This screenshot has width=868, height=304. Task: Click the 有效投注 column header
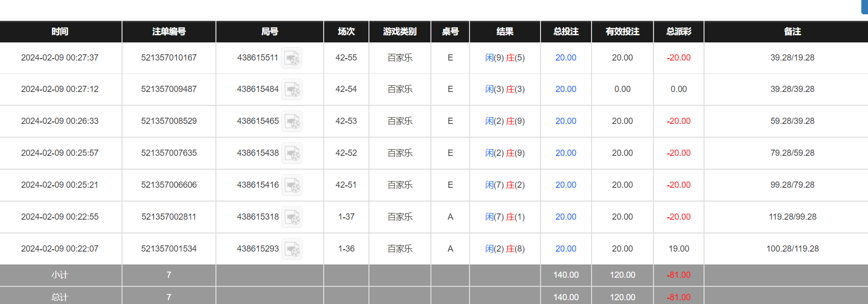[622, 31]
